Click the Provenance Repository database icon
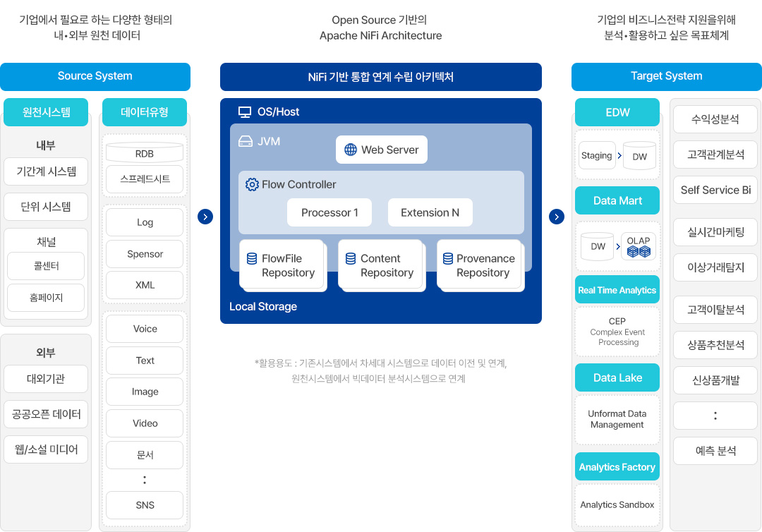This screenshot has width=762, height=532. 448,258
